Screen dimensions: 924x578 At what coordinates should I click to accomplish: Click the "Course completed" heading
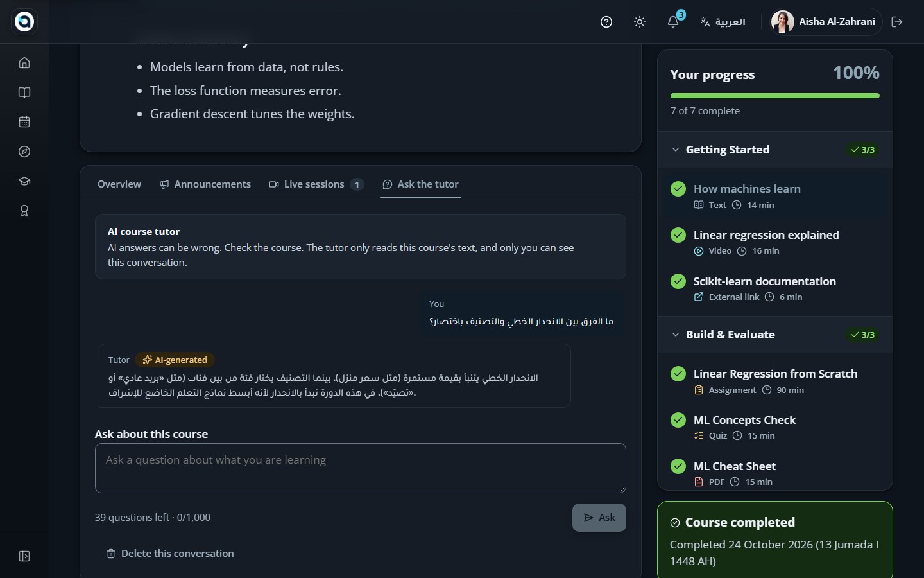click(740, 523)
